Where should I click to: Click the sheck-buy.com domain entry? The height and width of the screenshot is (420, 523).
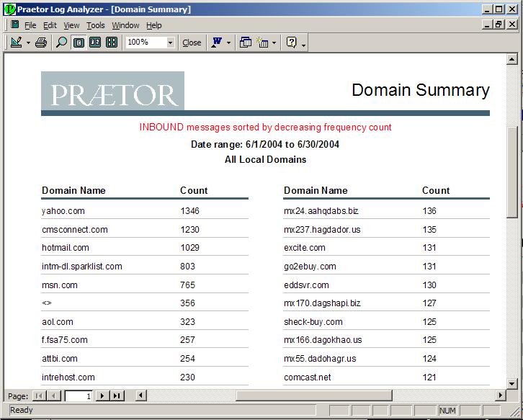point(313,322)
